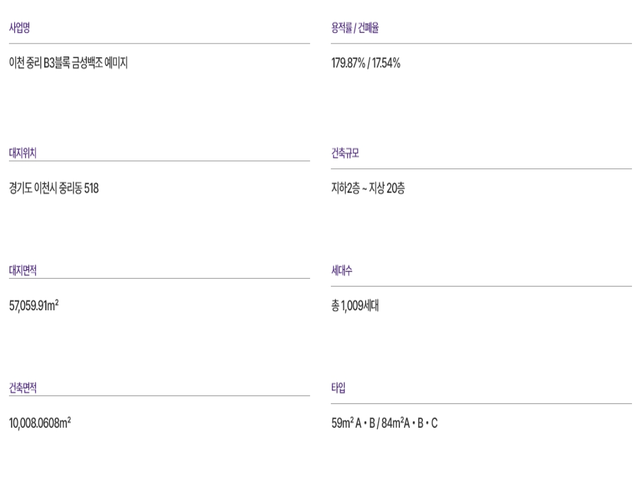Click the 세대수 label

[342, 270]
